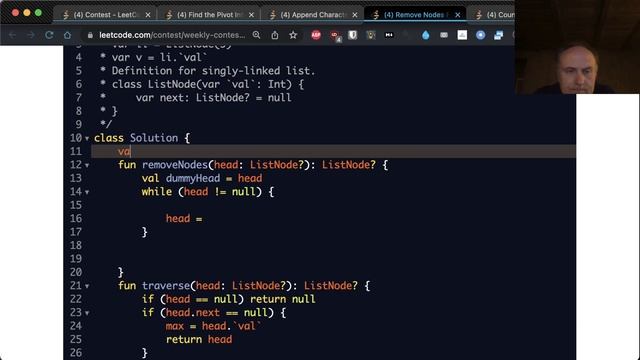Click 'traverse' function name on line 21

tap(166, 286)
